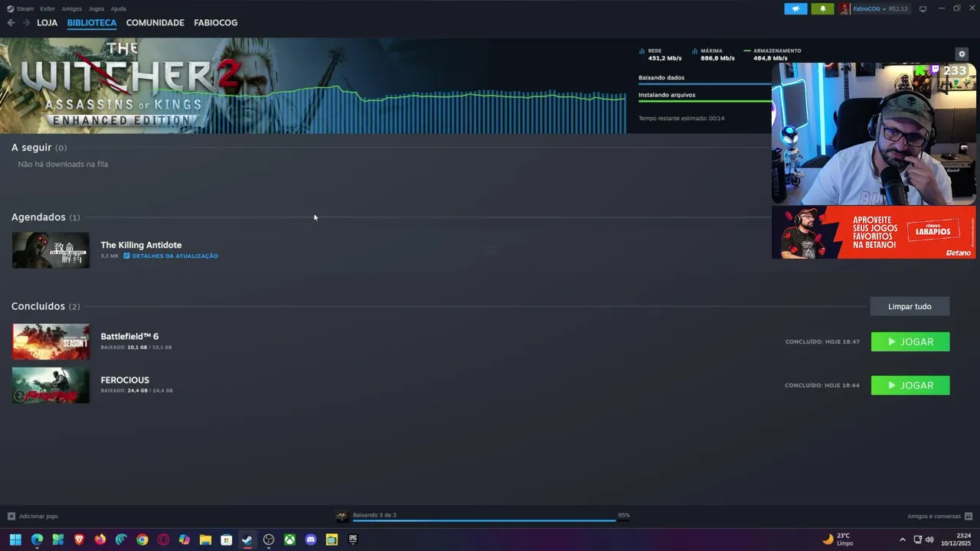Open Epic Games Launcher from taskbar
This screenshot has height=551, width=980.
[x=353, y=540]
